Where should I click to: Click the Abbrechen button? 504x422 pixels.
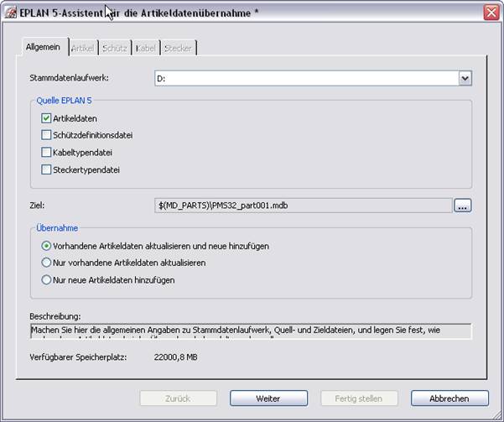(450, 399)
